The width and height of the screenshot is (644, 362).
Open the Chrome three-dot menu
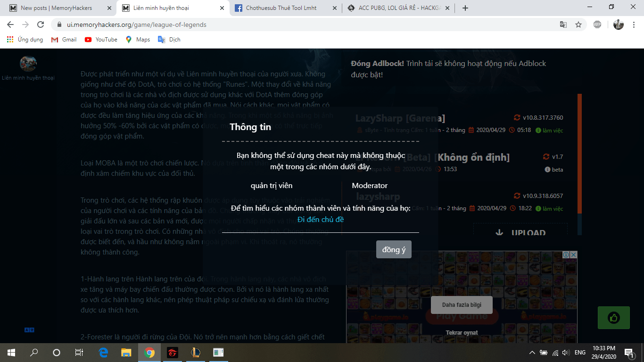click(x=633, y=25)
